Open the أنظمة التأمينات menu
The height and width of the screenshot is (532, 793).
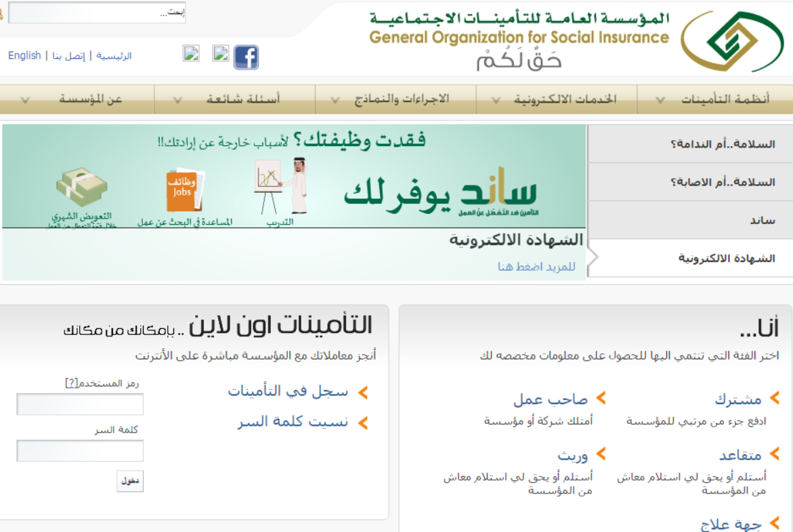tap(725, 99)
